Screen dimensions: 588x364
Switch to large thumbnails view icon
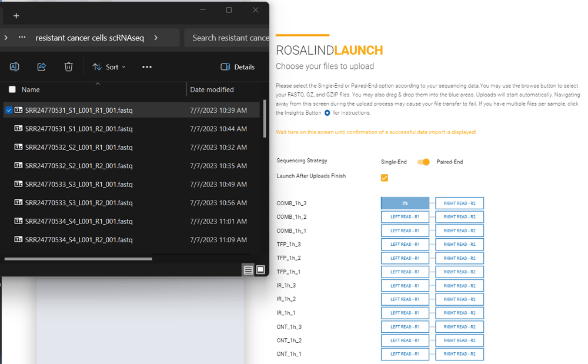click(260, 270)
